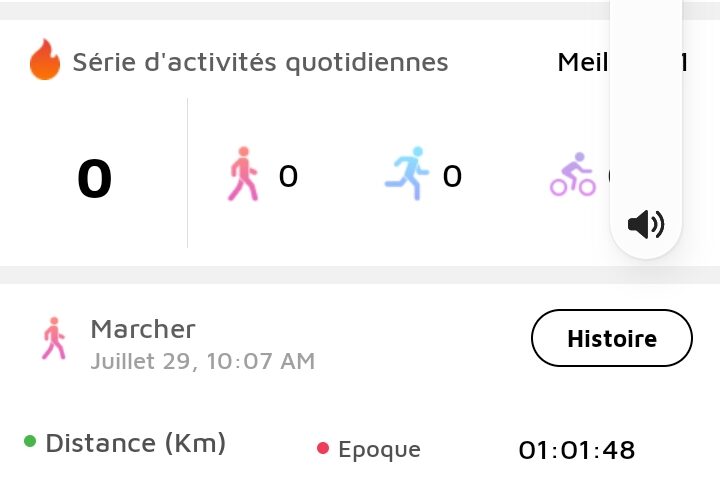Open the Histoire button
The height and width of the screenshot is (480, 720).
tap(612, 338)
